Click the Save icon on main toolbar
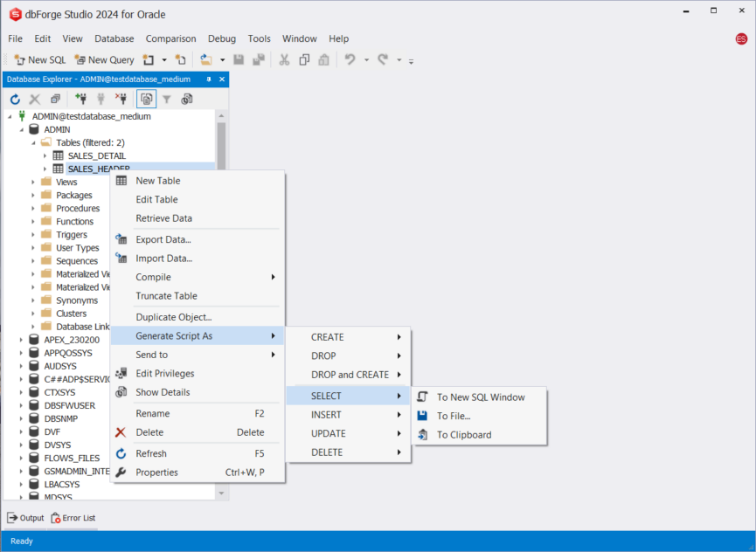756x552 pixels. [238, 59]
